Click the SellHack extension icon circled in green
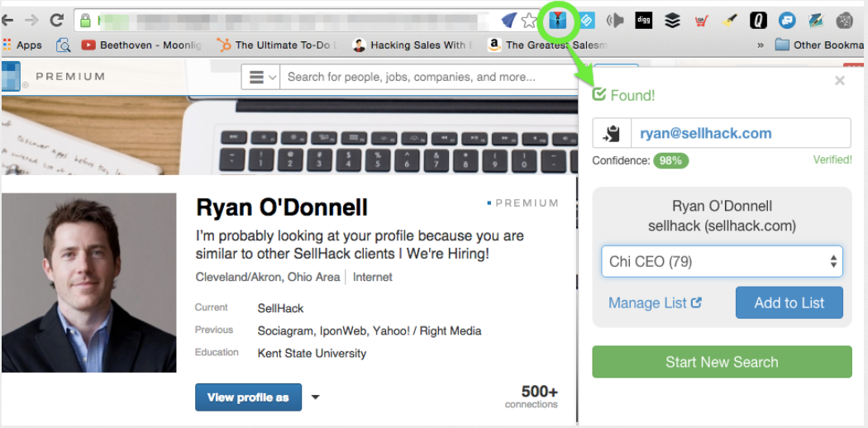 [x=556, y=21]
